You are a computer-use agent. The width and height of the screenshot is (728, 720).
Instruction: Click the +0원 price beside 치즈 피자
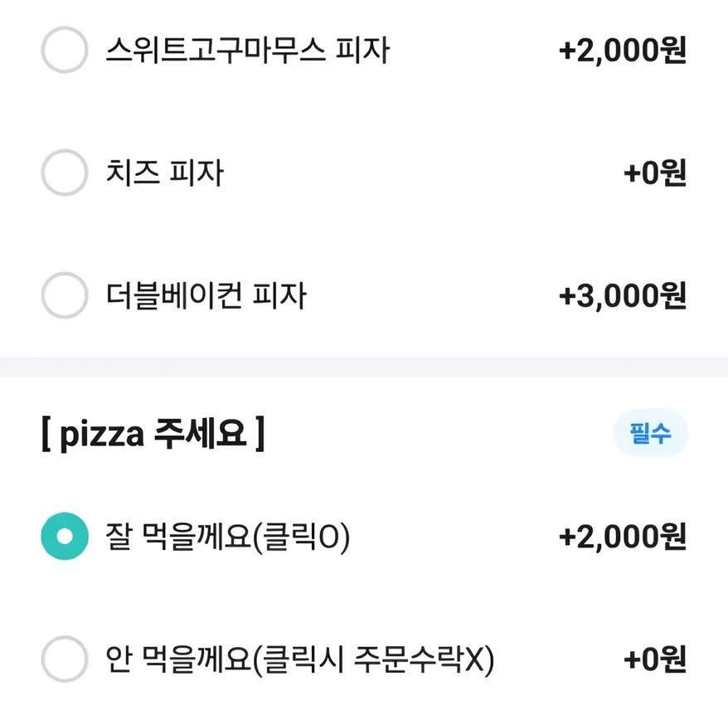click(655, 173)
